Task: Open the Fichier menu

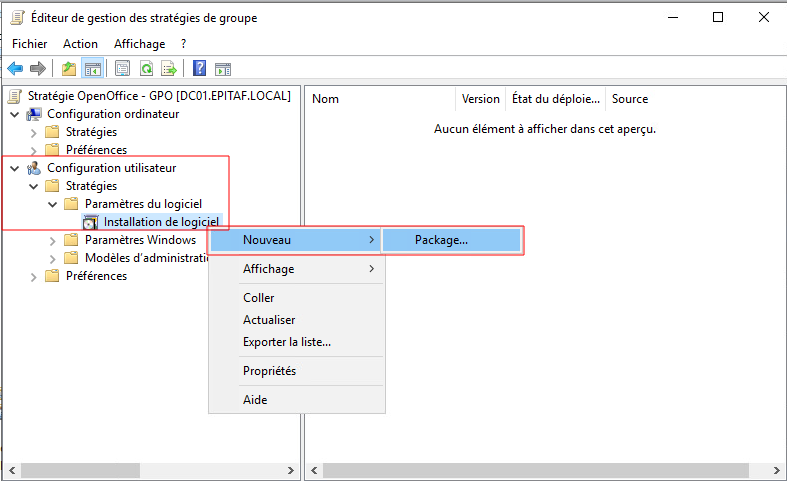Action: point(30,44)
